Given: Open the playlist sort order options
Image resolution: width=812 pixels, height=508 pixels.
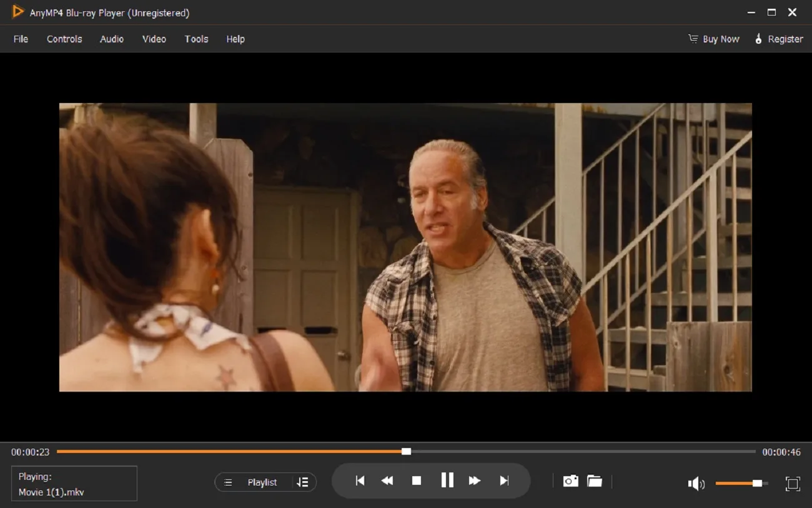Looking at the screenshot, I should click(302, 482).
